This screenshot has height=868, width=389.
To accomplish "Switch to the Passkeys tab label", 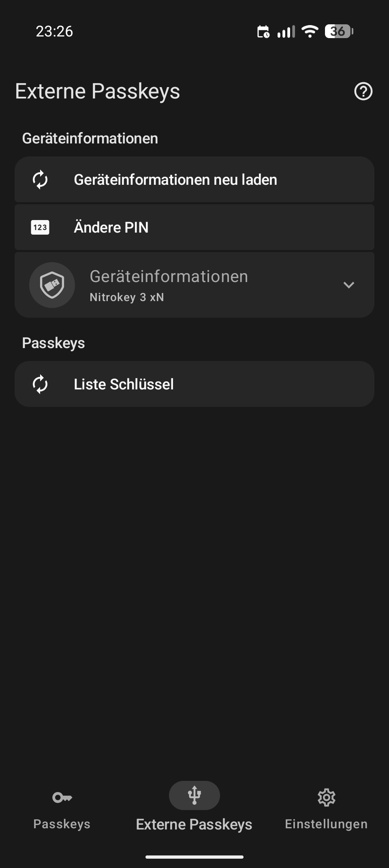I will tap(62, 824).
